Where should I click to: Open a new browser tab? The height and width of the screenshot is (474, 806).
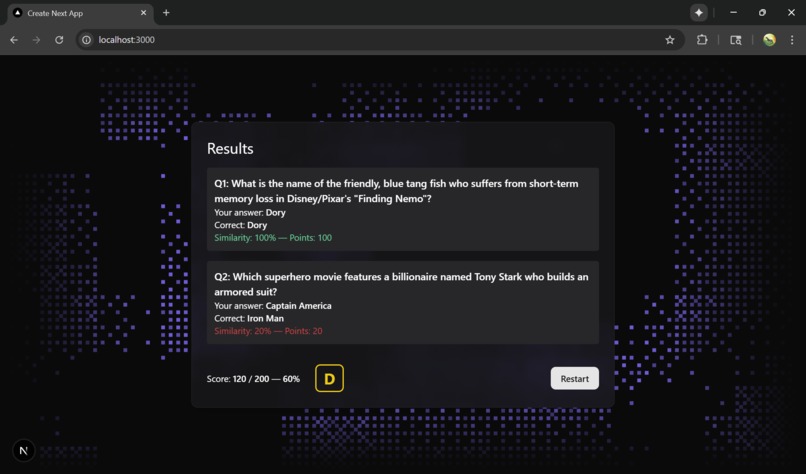[166, 13]
